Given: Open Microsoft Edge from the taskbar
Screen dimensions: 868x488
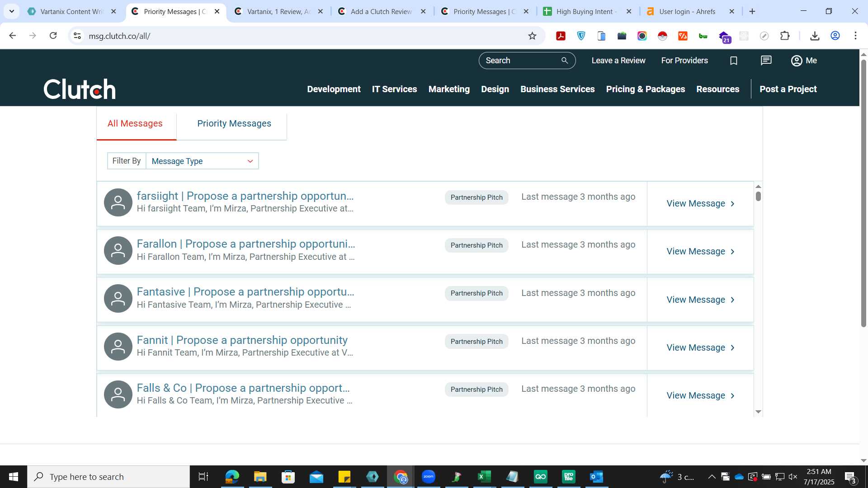Looking at the screenshot, I should (x=232, y=477).
